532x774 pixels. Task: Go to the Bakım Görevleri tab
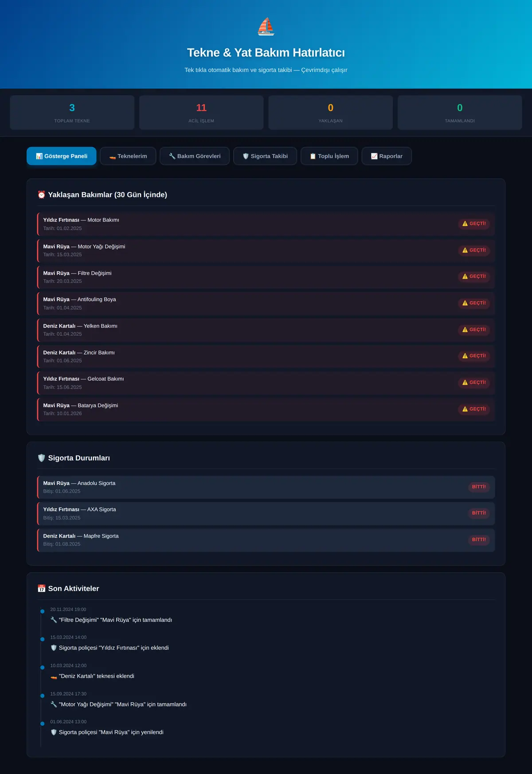coord(195,156)
